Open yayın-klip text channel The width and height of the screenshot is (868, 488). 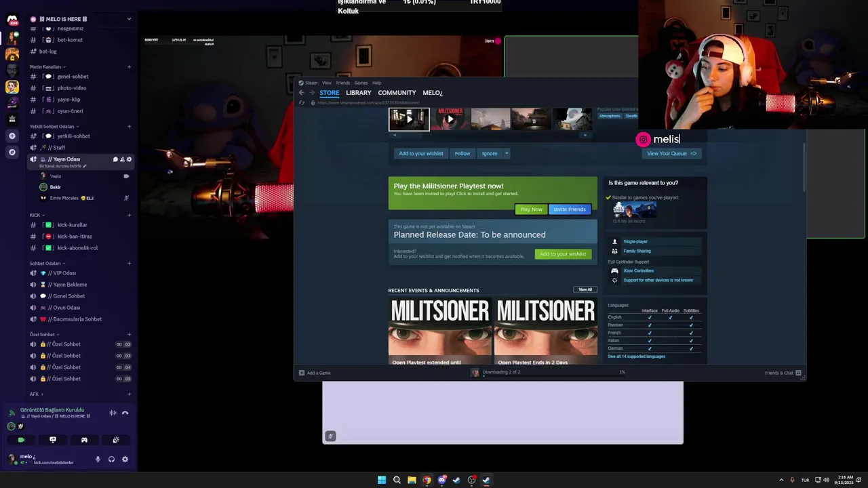[81, 100]
